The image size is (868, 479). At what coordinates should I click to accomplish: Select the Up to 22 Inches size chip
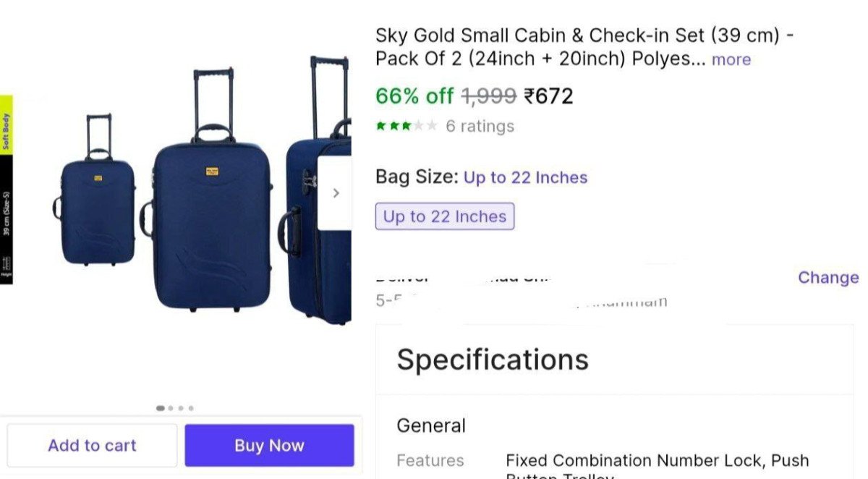444,216
